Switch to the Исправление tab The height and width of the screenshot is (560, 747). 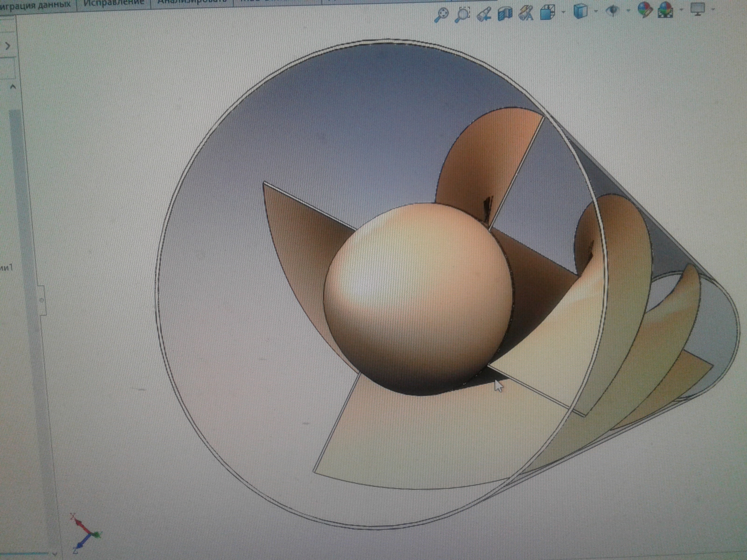(x=113, y=2)
